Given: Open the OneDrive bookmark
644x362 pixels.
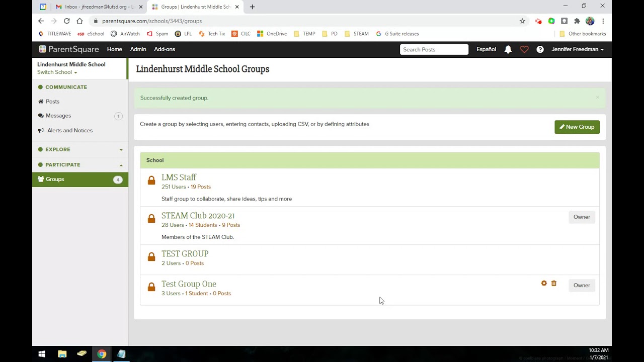Looking at the screenshot, I should click(x=272, y=34).
